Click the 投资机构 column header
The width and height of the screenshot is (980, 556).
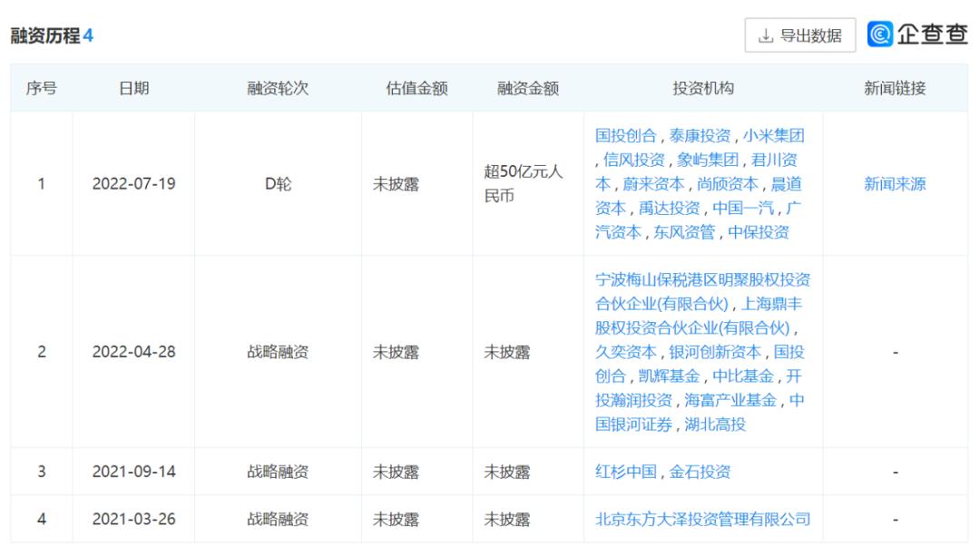(703, 88)
